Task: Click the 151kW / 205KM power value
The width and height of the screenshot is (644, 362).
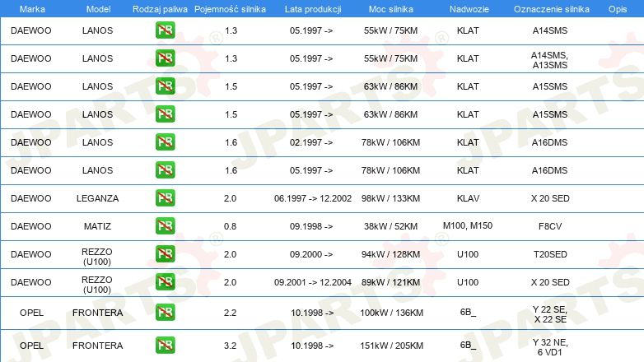Action: (391, 346)
